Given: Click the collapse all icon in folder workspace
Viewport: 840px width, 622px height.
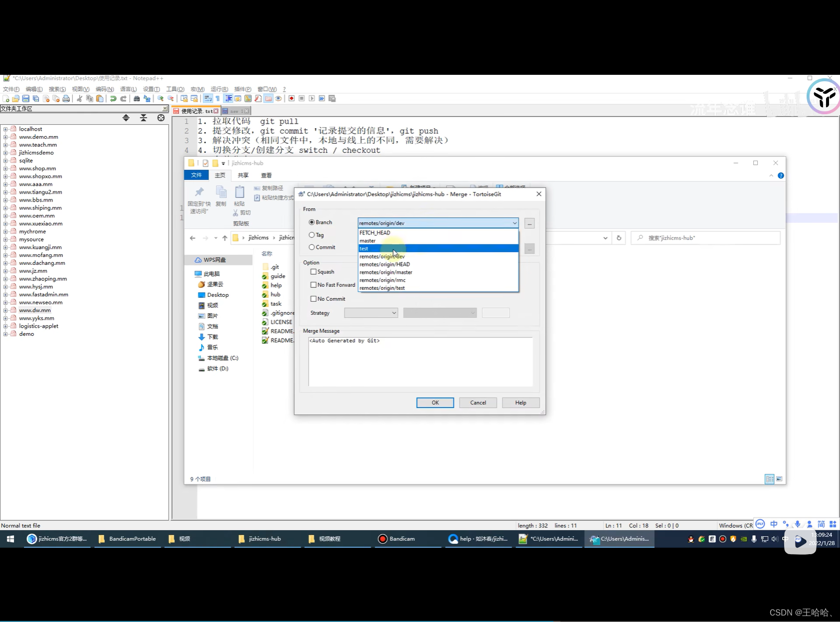Looking at the screenshot, I should pyautogui.click(x=144, y=118).
